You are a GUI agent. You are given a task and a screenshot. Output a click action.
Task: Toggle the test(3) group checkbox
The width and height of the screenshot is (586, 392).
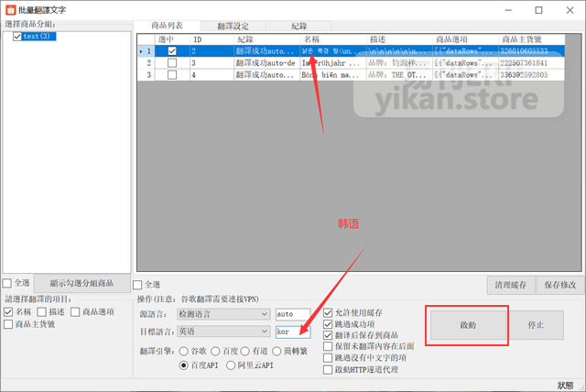[17, 37]
